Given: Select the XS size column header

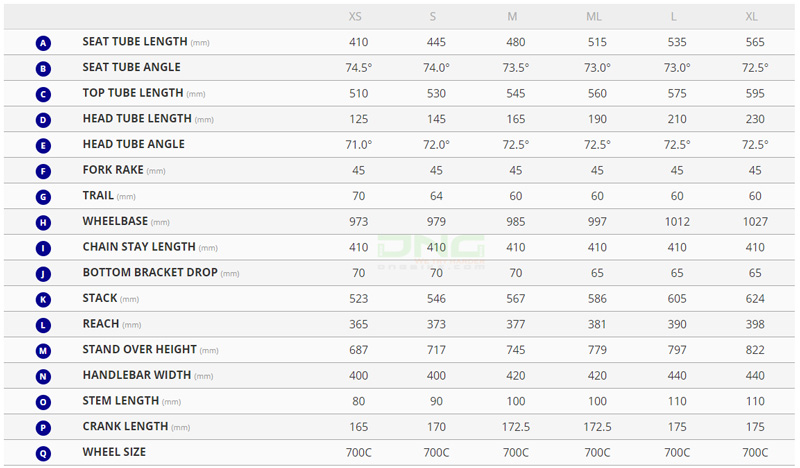Looking at the screenshot, I should [356, 17].
